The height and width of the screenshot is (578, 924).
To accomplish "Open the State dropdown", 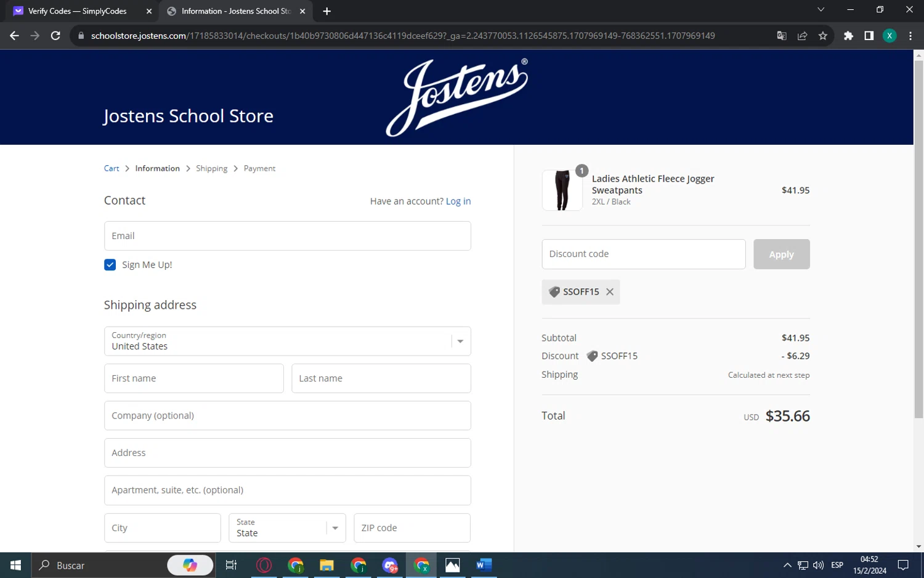I will click(288, 528).
